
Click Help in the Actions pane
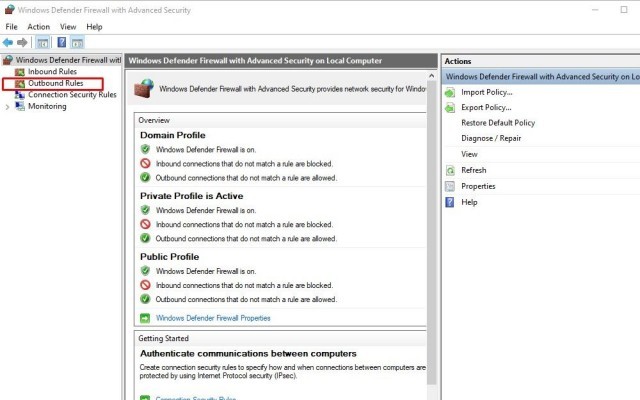[469, 202]
